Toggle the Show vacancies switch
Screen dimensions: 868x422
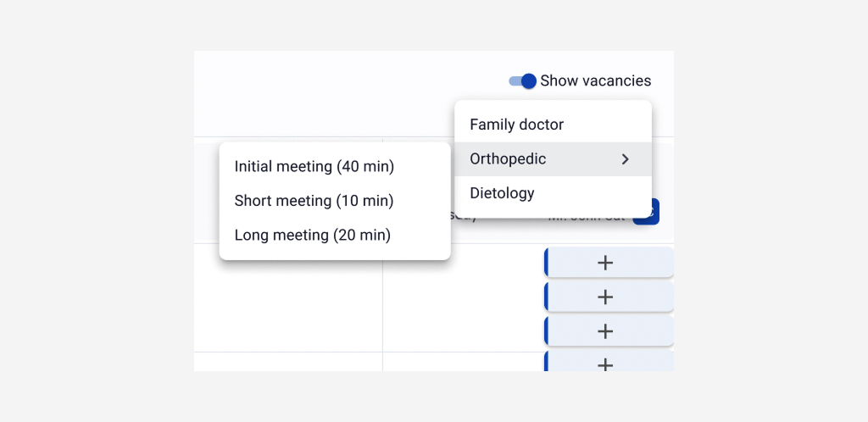[523, 81]
